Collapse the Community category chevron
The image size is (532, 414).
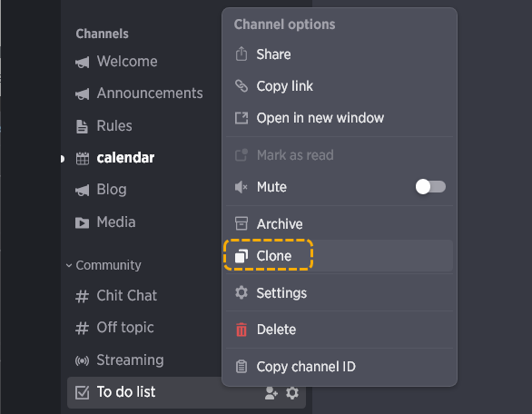point(69,265)
